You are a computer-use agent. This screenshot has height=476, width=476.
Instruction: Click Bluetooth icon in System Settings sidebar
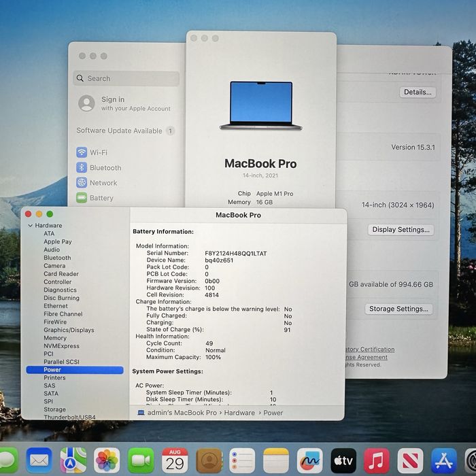tap(82, 167)
